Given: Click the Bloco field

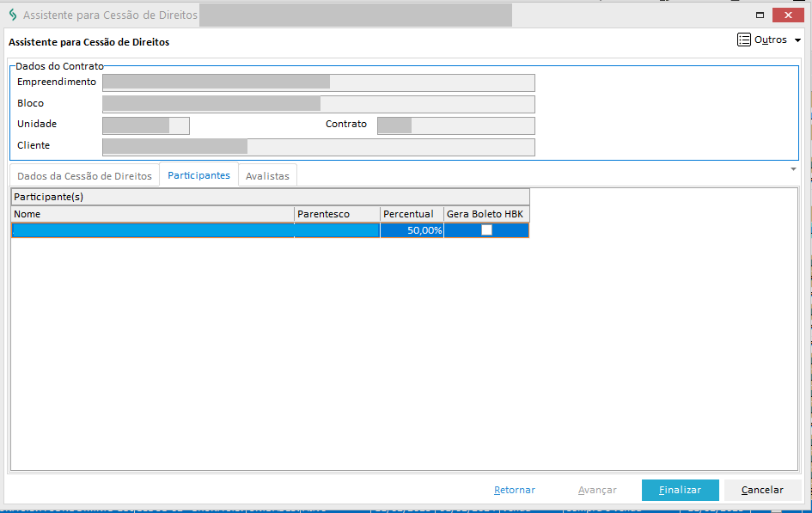Looking at the screenshot, I should [318, 104].
